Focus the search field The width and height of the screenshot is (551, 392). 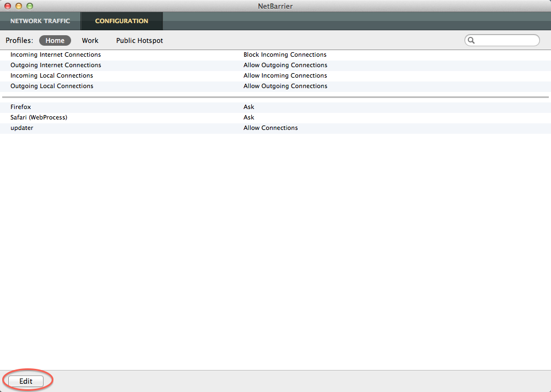pos(502,40)
